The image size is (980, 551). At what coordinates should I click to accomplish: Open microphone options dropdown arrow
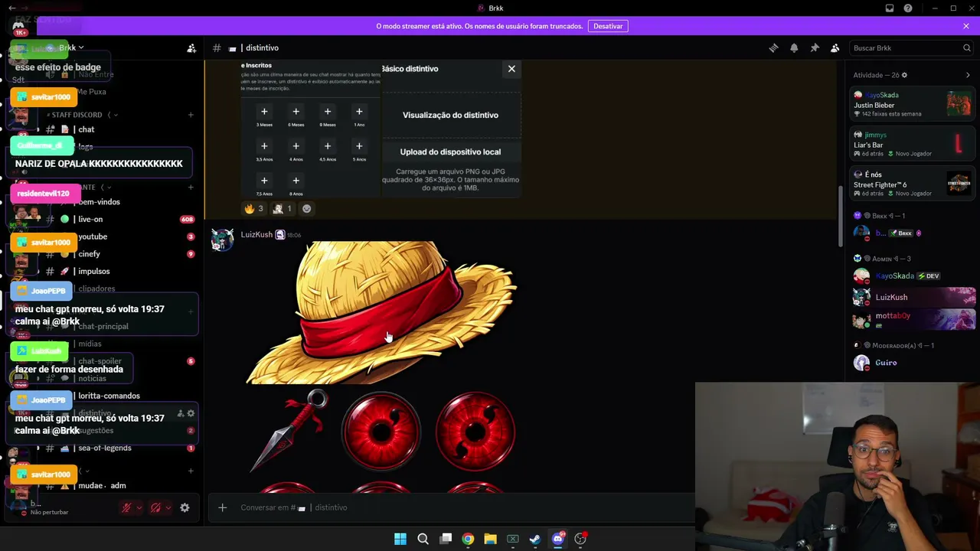click(x=139, y=507)
